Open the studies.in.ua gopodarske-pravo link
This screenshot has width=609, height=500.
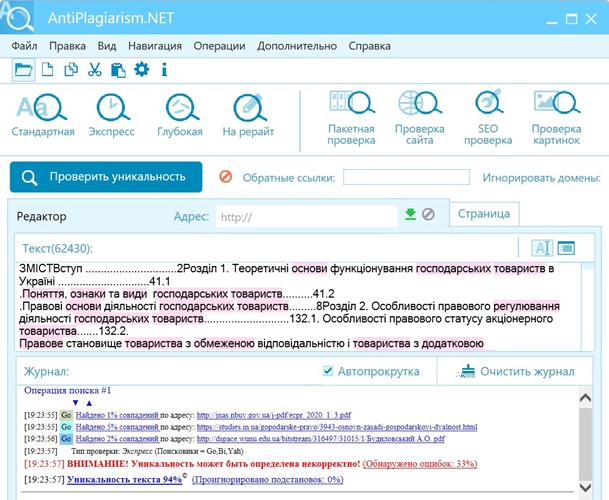(x=337, y=427)
